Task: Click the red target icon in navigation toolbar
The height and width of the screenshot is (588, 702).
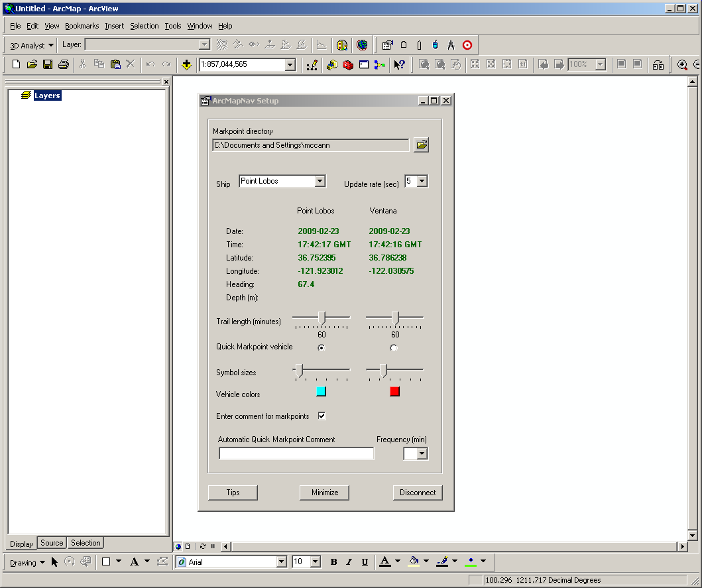Action: point(467,45)
